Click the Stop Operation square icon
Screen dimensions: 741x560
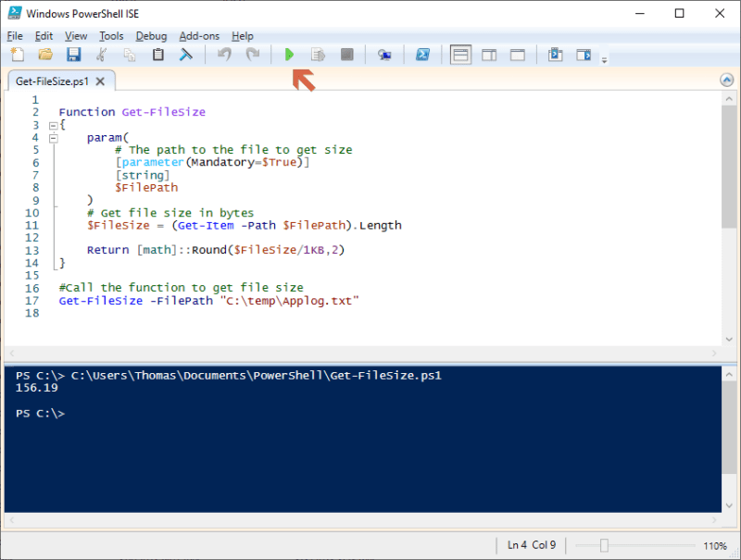click(346, 55)
